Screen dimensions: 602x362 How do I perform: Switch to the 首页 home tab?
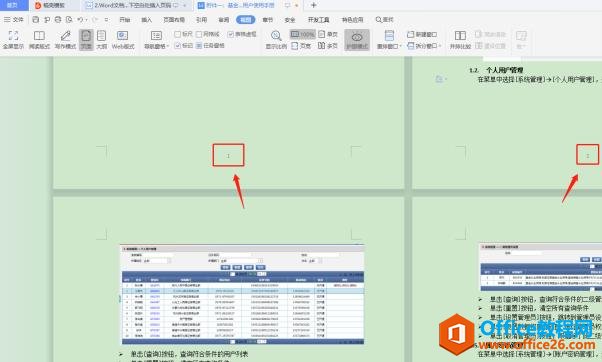[x=13, y=5]
